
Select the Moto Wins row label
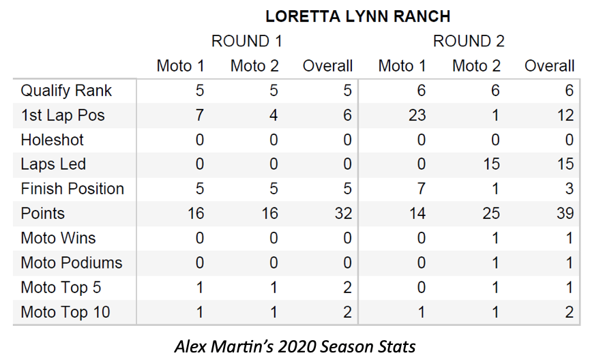click(x=58, y=238)
